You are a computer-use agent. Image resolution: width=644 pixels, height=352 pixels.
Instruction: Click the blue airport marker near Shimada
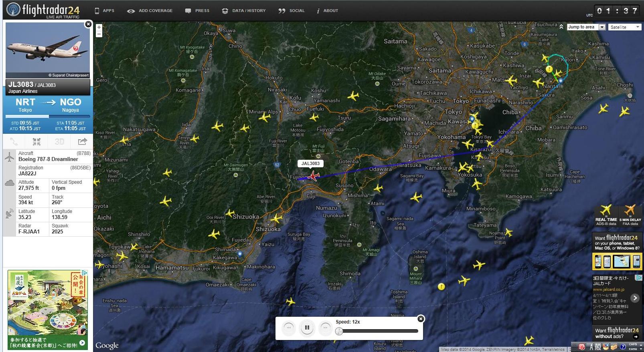[240, 253]
